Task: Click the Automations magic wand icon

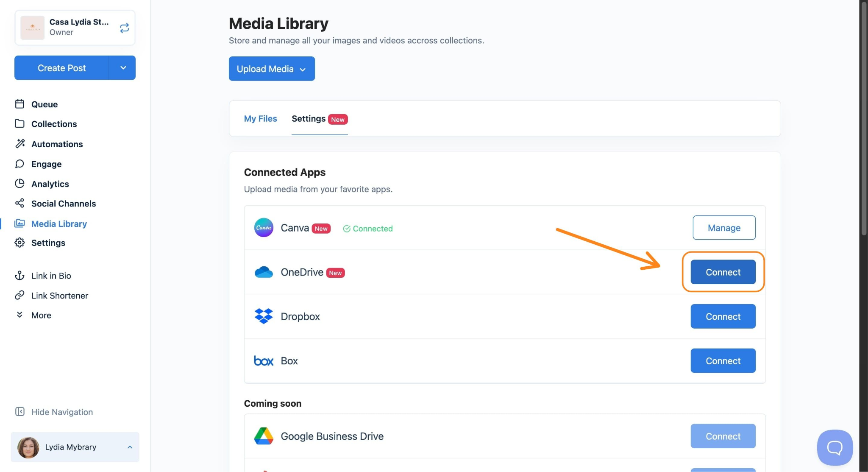Action: [x=20, y=144]
